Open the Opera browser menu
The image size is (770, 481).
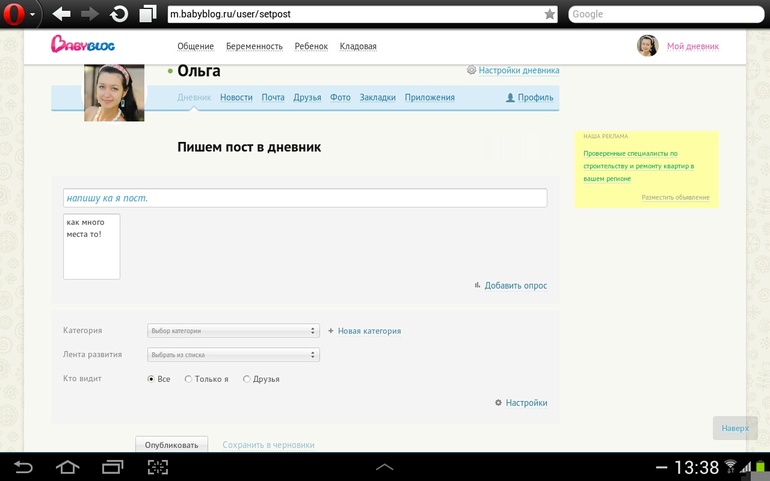pyautogui.click(x=18, y=14)
